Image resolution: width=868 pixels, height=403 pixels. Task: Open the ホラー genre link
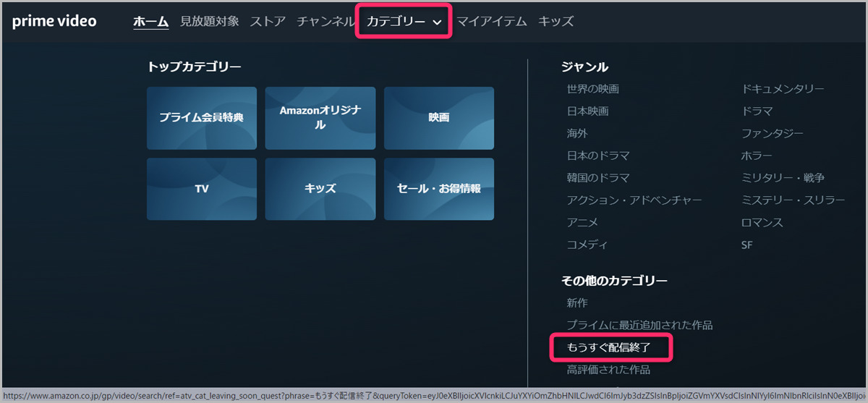tap(757, 156)
